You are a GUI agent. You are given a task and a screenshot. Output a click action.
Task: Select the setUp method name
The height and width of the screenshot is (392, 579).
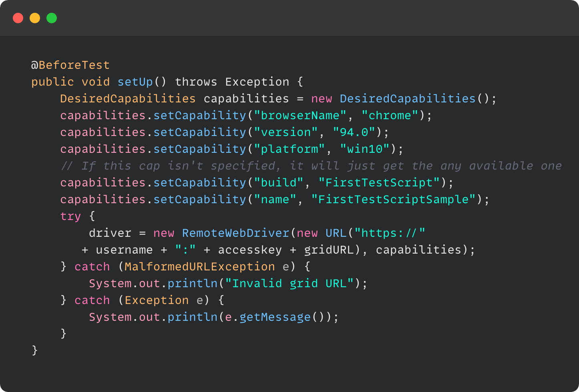point(135,82)
